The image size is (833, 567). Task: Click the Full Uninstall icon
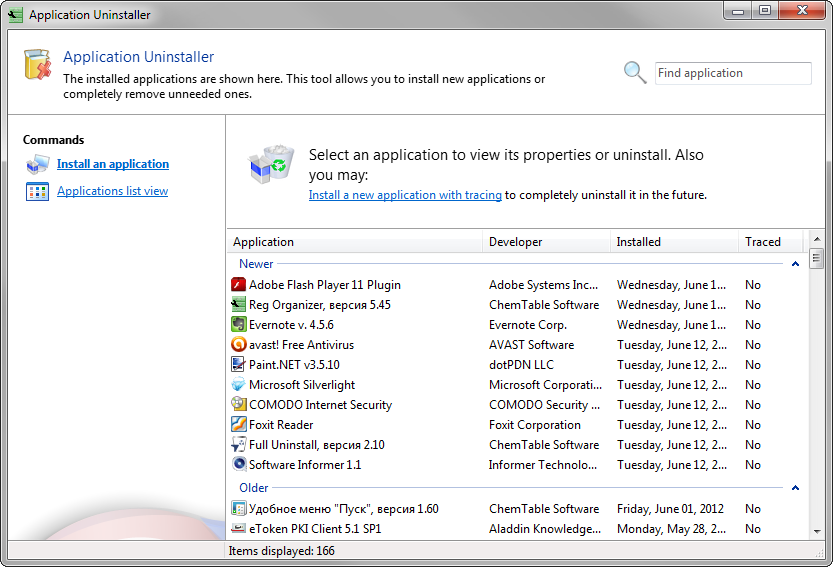click(239, 444)
